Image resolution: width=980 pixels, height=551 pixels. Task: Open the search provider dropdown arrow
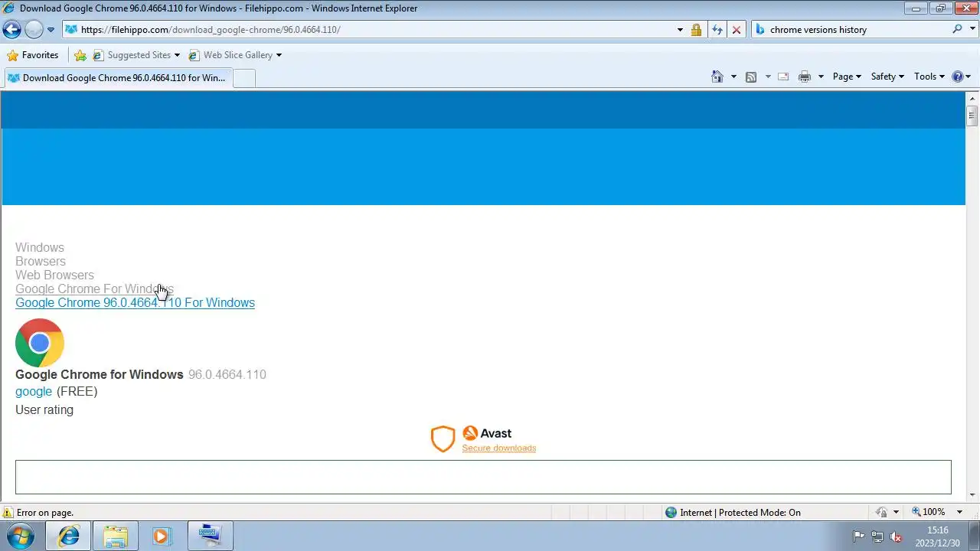pyautogui.click(x=972, y=30)
